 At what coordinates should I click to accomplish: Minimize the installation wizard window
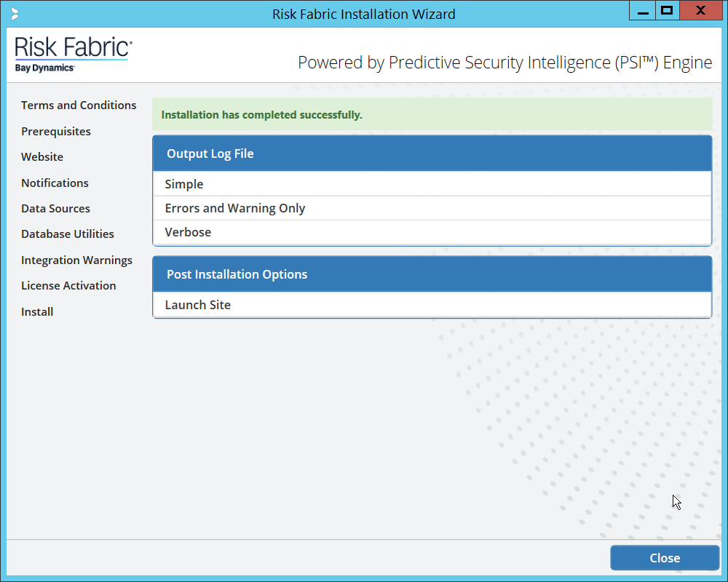click(x=641, y=12)
